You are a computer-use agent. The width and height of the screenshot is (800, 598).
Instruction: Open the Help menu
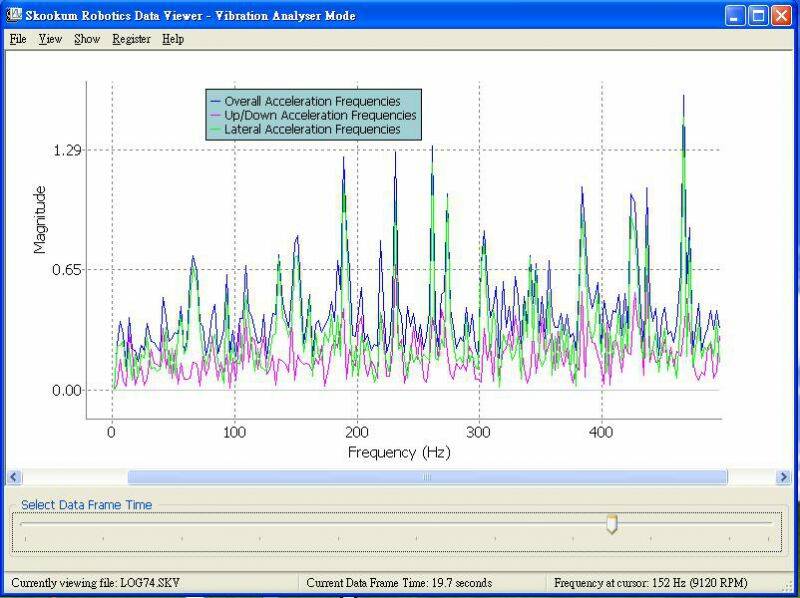(173, 39)
